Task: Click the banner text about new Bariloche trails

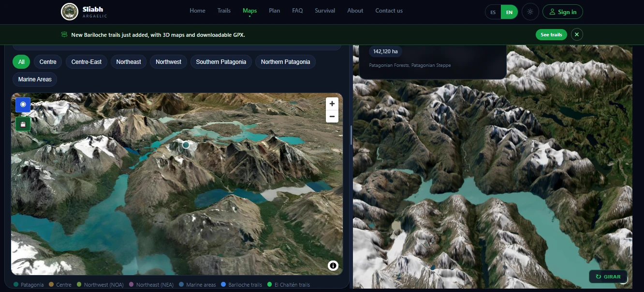Action: (158, 35)
